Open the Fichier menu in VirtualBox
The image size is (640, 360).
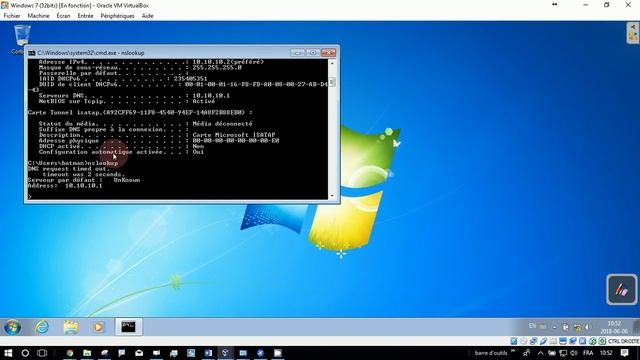12,16
